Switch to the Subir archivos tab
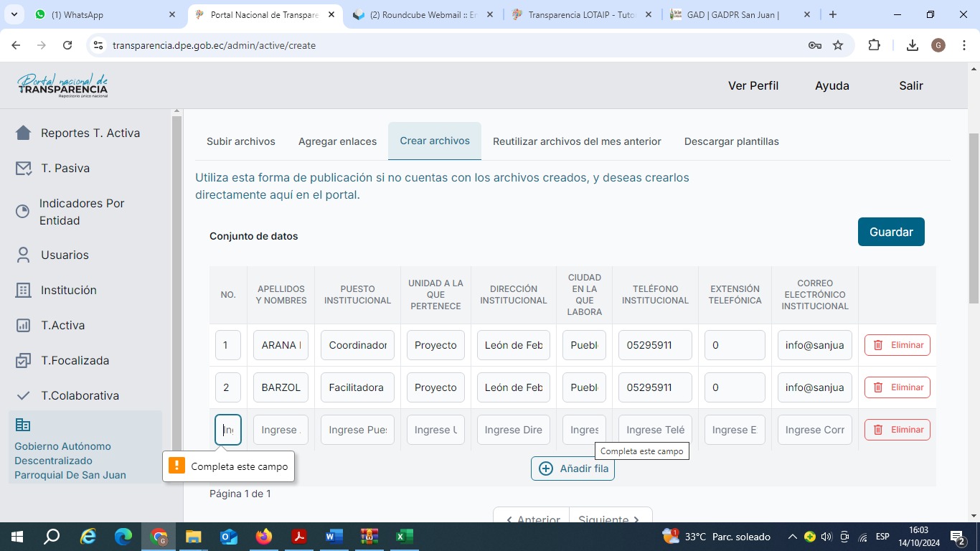This screenshot has height=551, width=980. (241, 141)
